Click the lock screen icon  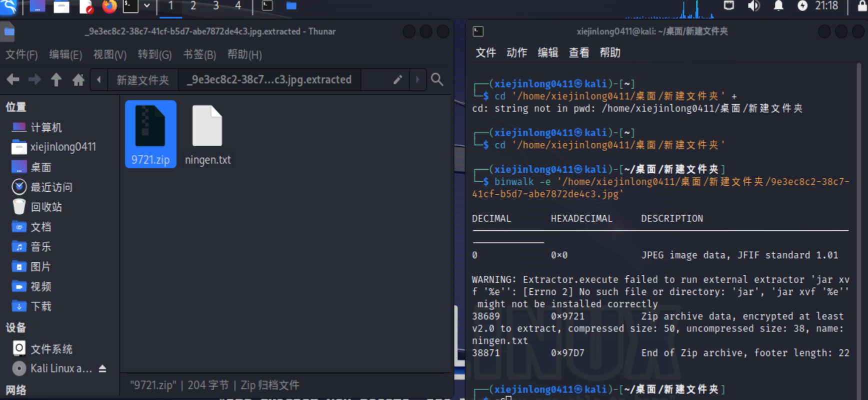pyautogui.click(x=862, y=6)
